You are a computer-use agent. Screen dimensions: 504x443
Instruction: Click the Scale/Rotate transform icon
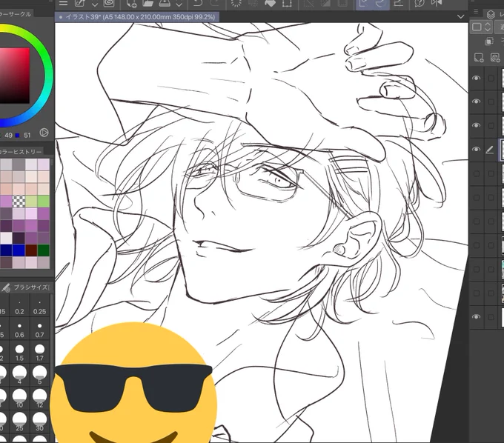tap(287, 3)
